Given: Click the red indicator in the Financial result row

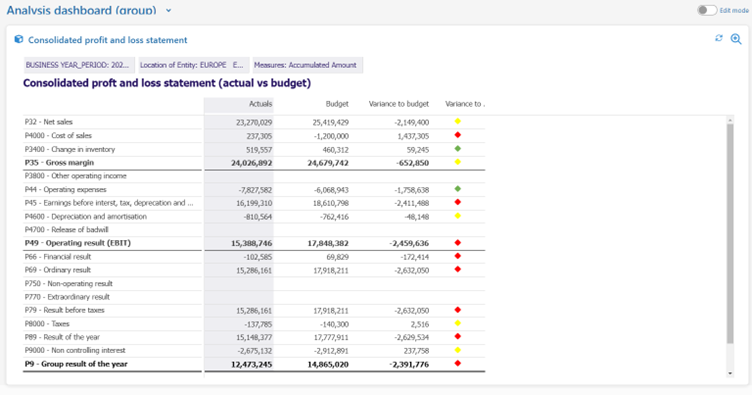Looking at the screenshot, I should pyautogui.click(x=458, y=256).
